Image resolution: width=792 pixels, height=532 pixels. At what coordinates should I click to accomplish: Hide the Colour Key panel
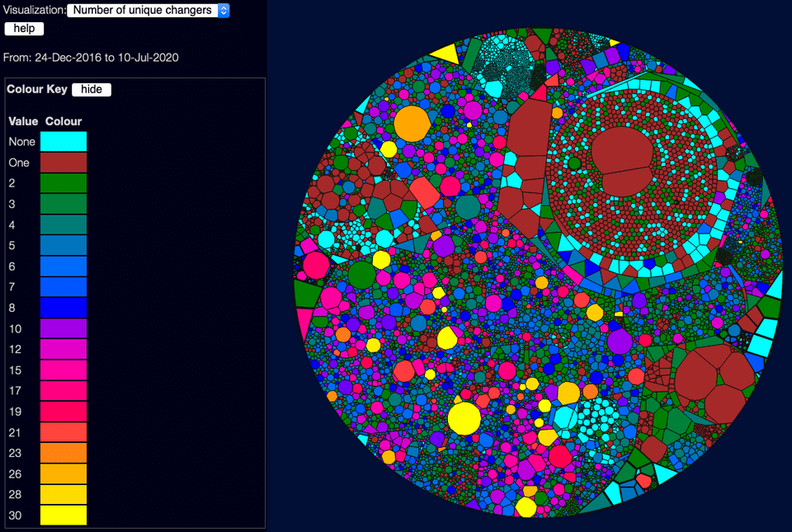[92, 89]
